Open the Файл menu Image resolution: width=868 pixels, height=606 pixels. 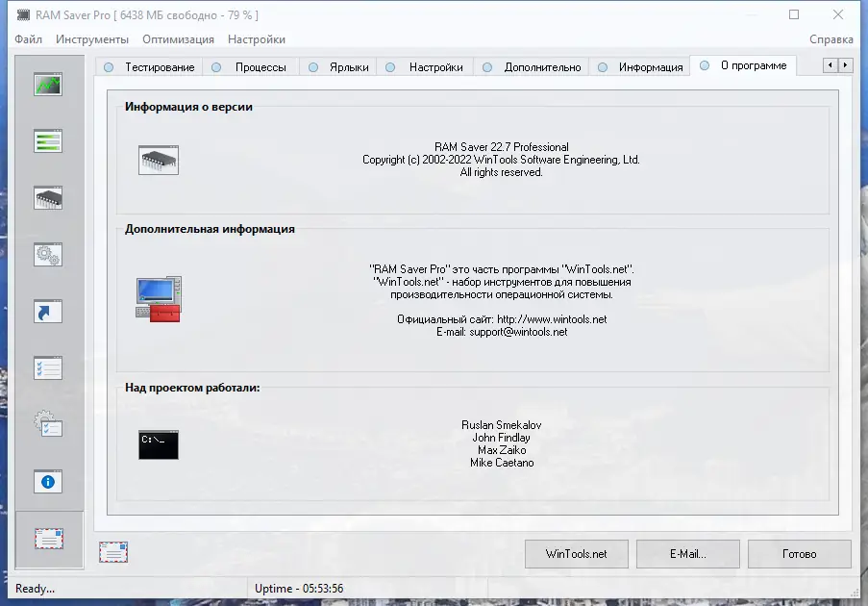(28, 39)
